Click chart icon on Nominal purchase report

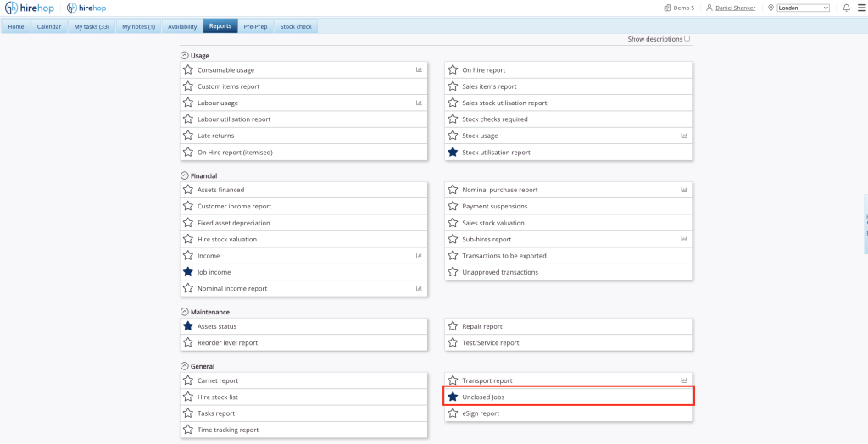[x=684, y=189]
